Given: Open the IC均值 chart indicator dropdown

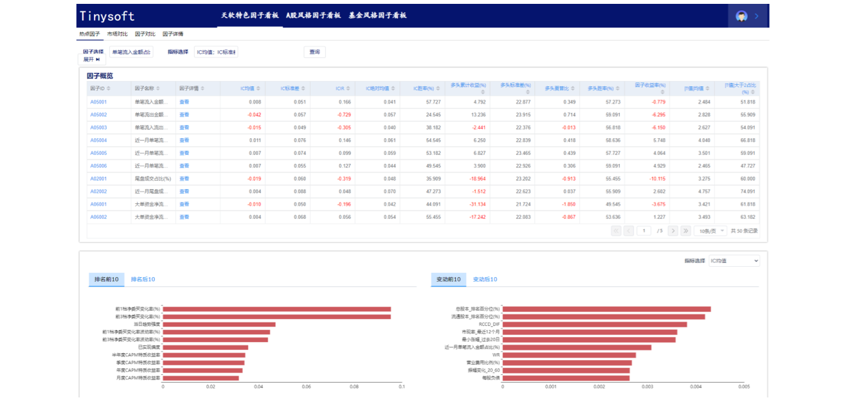Looking at the screenshot, I should 734,260.
